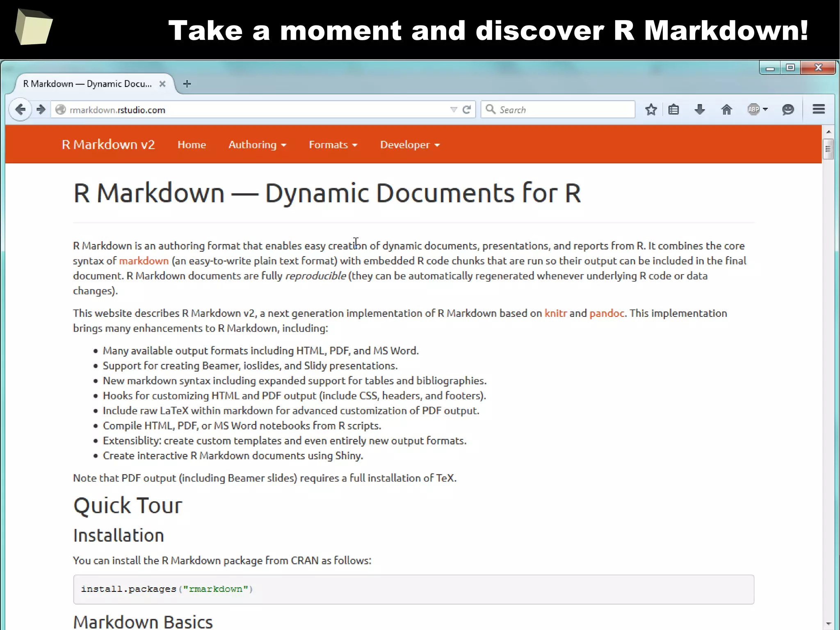840x630 pixels.
Task: Close the browser window with X
Action: coord(818,68)
